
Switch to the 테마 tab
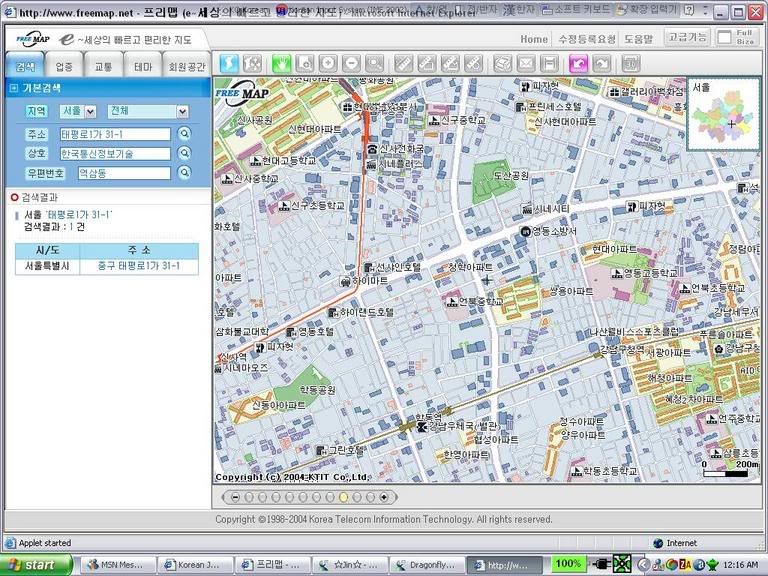click(143, 66)
